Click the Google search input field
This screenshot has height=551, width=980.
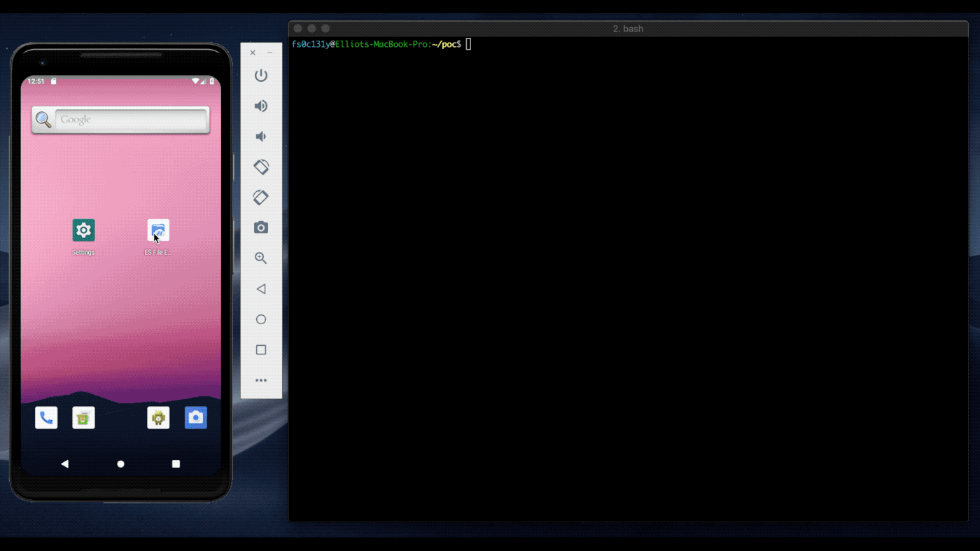pyautogui.click(x=131, y=120)
